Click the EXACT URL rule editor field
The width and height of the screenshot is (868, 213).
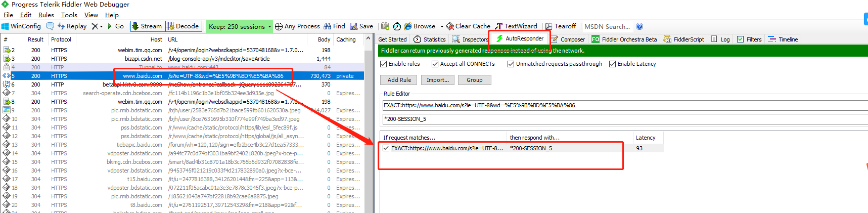(x=625, y=105)
